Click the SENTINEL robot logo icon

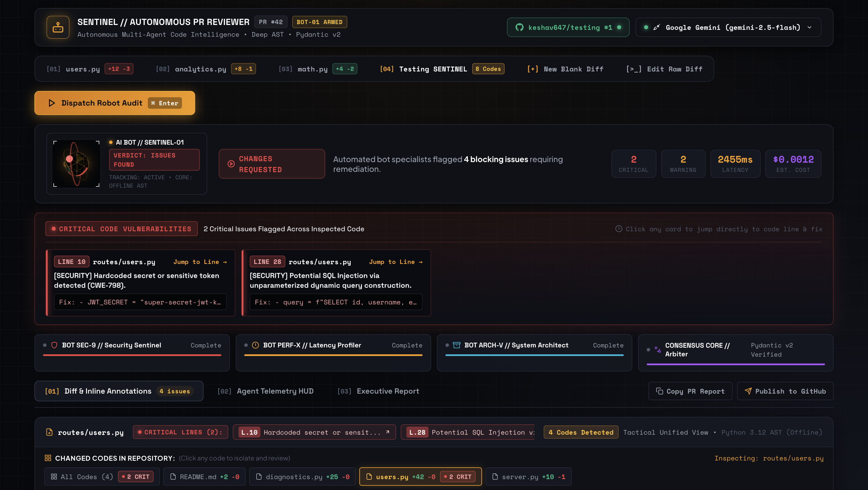pyautogui.click(x=58, y=27)
